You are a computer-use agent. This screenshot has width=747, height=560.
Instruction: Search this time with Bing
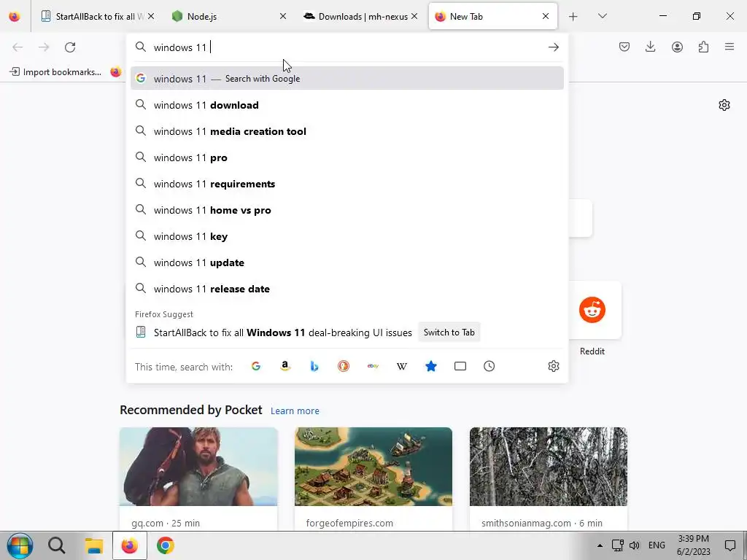coord(314,366)
